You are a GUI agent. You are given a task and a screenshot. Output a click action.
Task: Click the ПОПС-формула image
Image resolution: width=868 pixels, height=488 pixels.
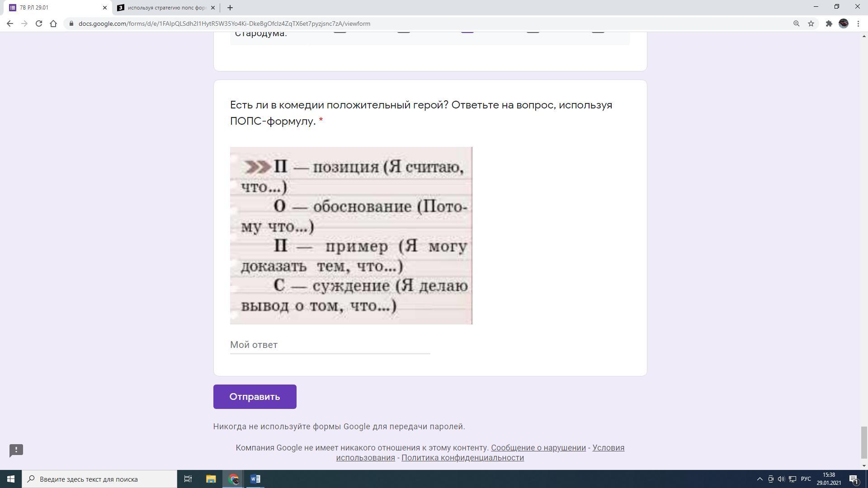pyautogui.click(x=351, y=235)
